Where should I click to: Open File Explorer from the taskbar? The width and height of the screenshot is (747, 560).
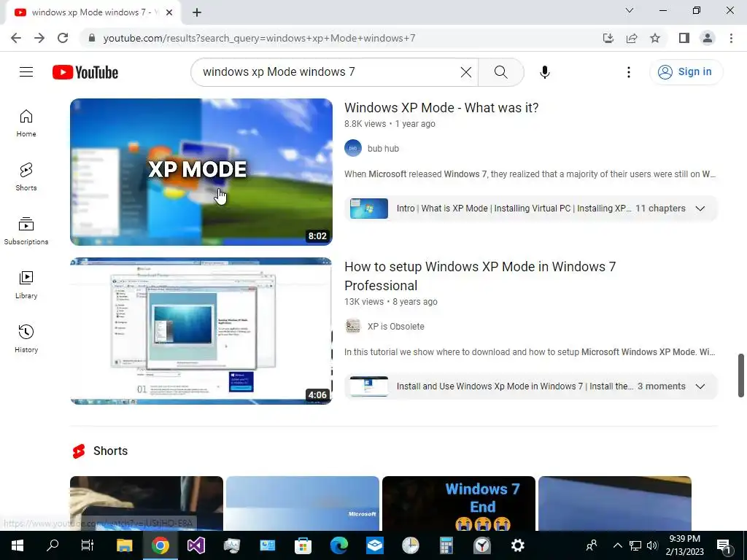pyautogui.click(x=124, y=545)
